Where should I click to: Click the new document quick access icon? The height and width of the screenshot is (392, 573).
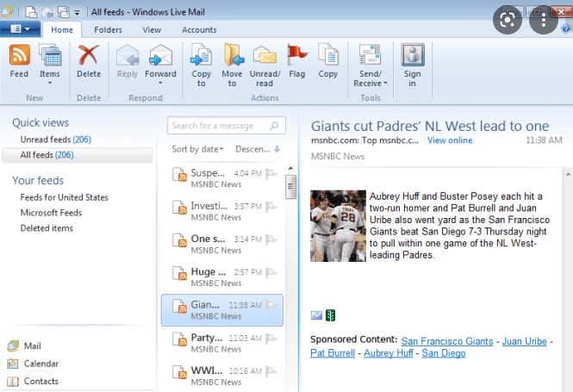[31, 12]
